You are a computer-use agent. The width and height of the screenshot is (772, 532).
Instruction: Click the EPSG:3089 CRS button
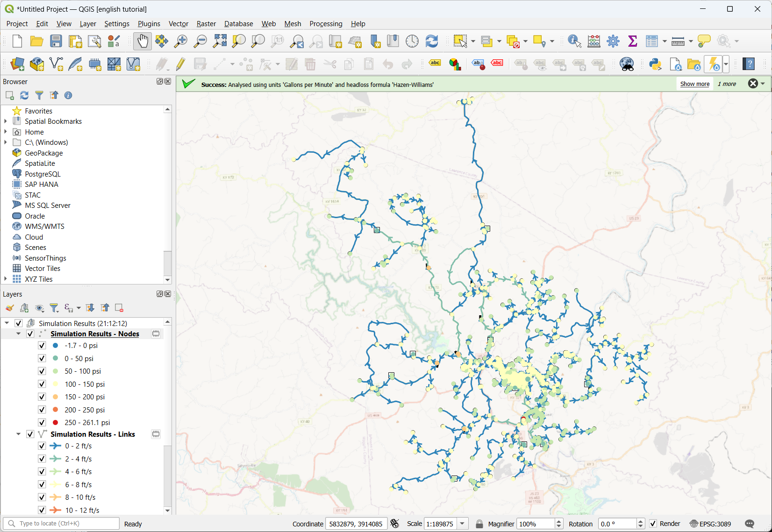[710, 524]
